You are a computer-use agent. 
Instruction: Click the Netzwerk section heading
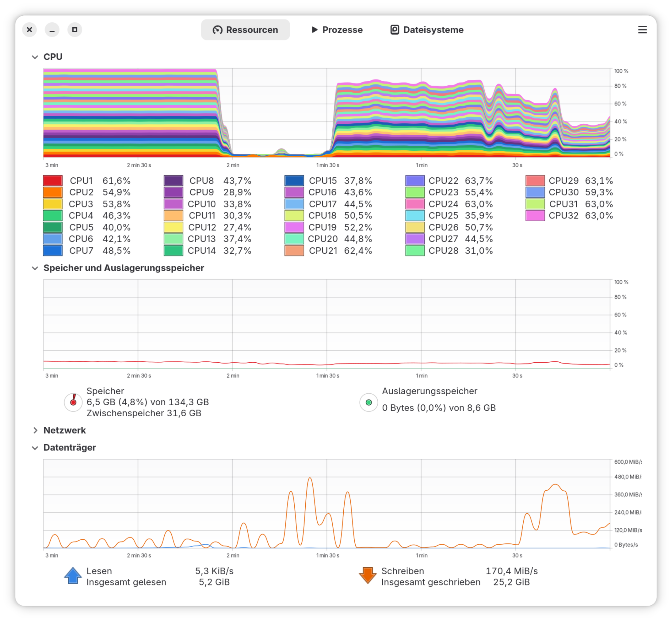[x=64, y=430]
